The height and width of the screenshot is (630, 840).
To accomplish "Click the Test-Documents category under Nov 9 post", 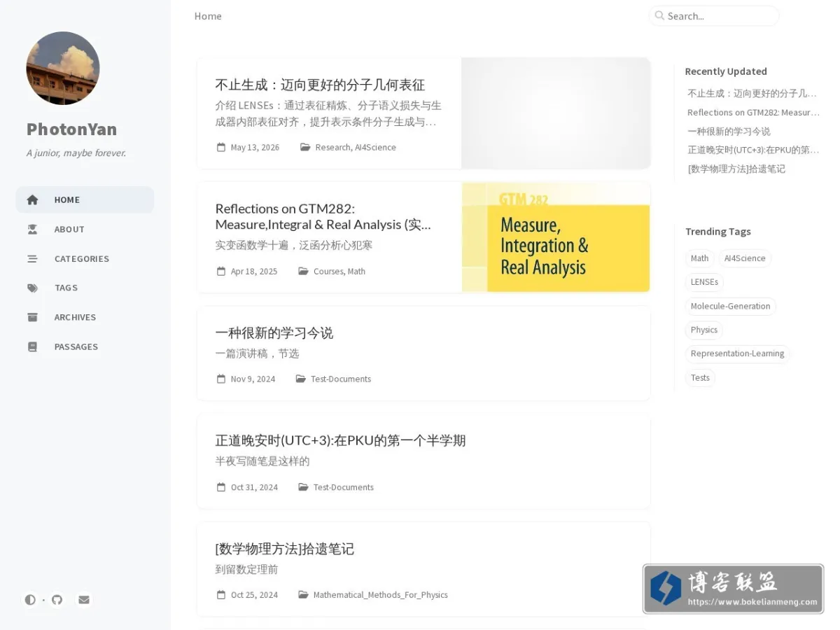I will pos(341,379).
